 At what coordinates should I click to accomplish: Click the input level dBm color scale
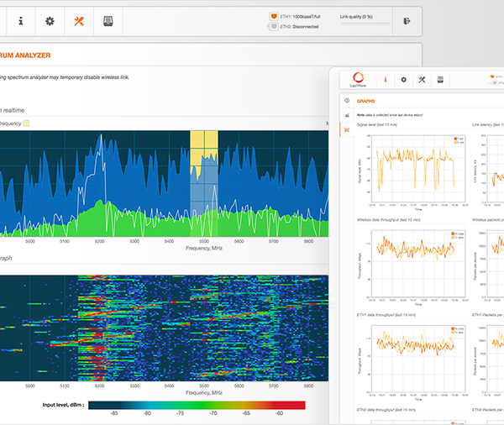(x=197, y=405)
